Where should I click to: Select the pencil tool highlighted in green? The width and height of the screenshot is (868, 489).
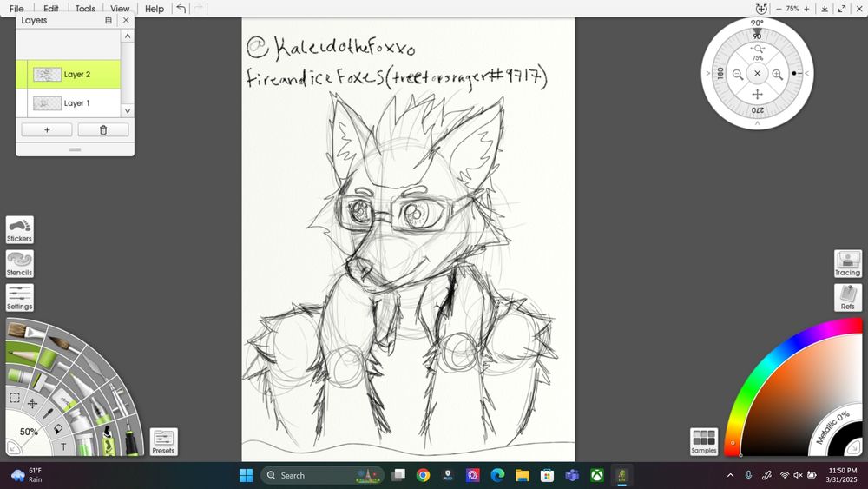pos(23,354)
